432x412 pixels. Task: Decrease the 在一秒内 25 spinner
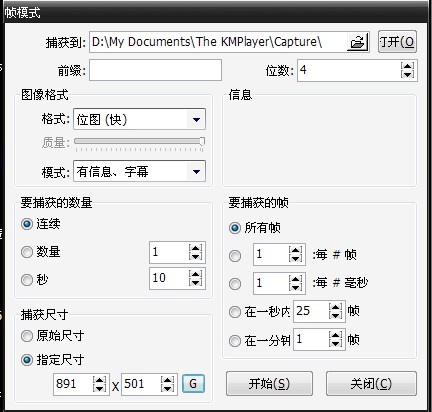[335, 315]
